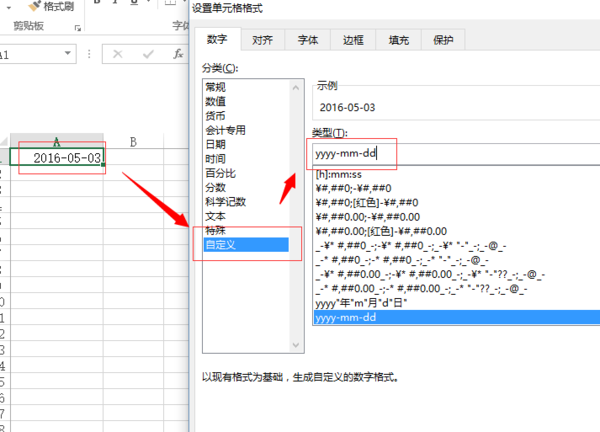600x432 pixels.
Task: Click the enter checkmark icon in formula bar
Action: click(x=147, y=53)
